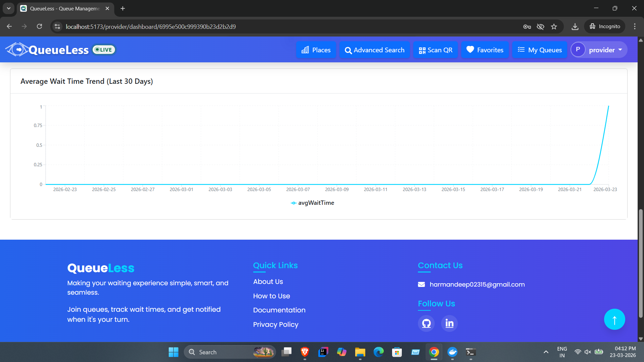The width and height of the screenshot is (644, 362).
Task: Click the ENG IN language indicator
Action: 562,352
